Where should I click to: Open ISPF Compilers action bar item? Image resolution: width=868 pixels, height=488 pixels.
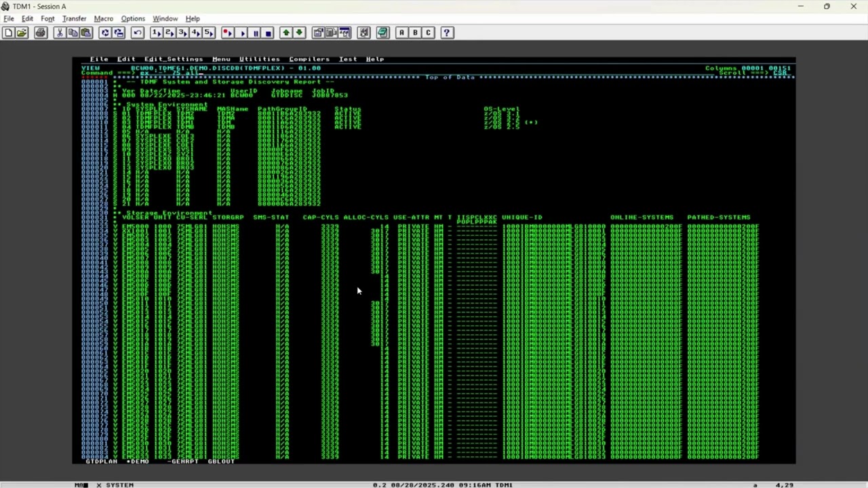309,59
